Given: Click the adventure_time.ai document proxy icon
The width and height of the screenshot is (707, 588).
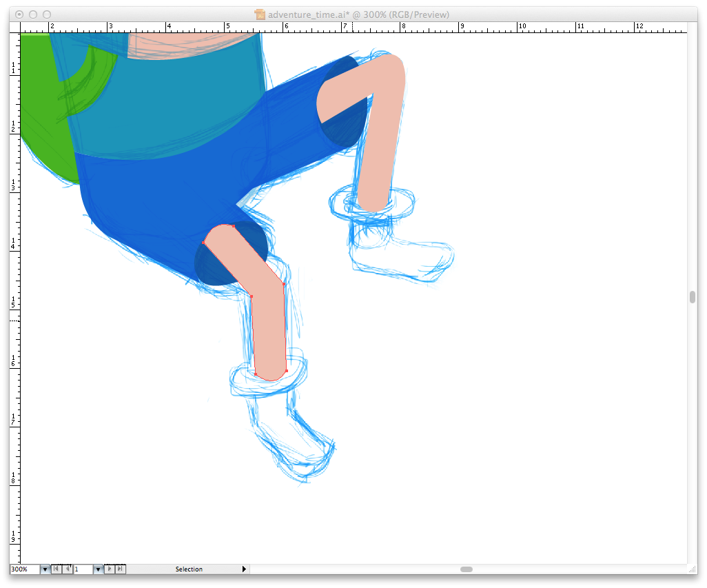Looking at the screenshot, I should 260,14.
